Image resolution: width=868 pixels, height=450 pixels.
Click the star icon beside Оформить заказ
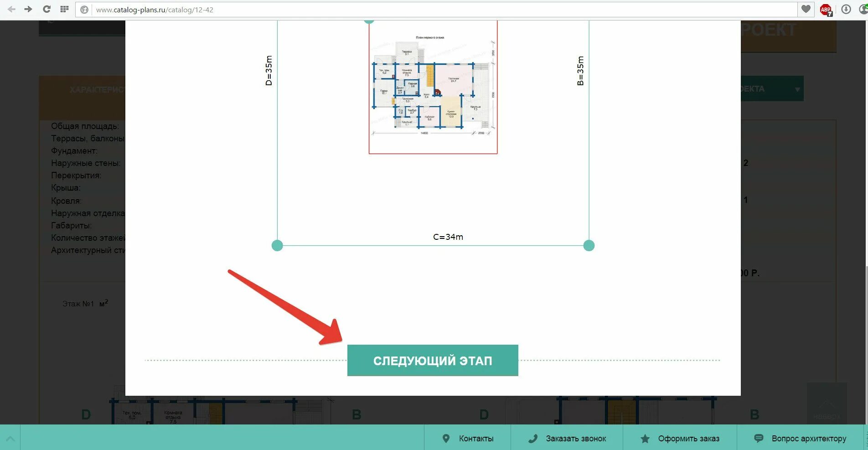(645, 439)
